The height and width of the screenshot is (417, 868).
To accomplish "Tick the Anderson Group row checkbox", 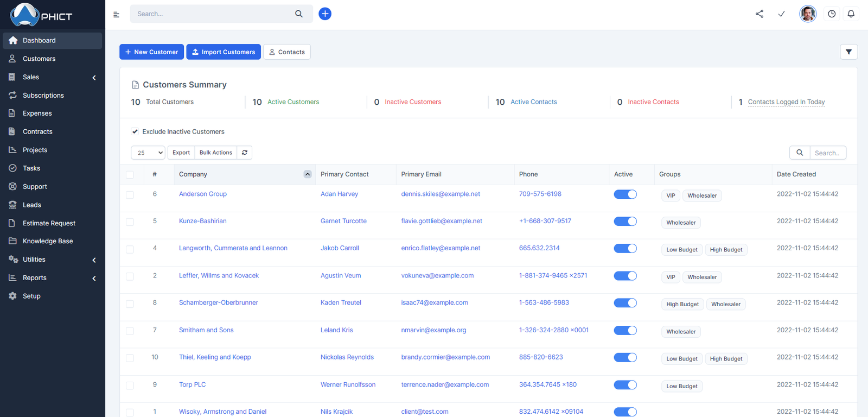I will pos(130,195).
